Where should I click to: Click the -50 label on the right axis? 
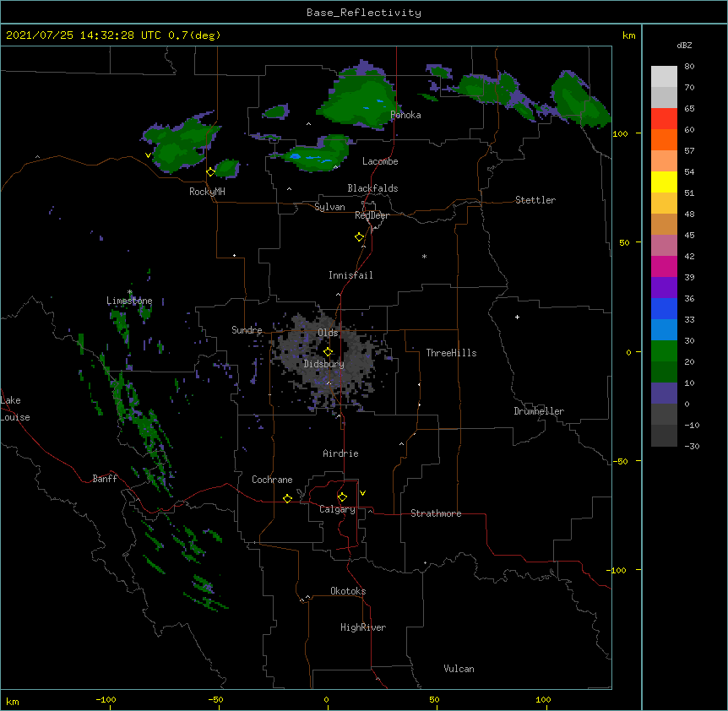[620, 461]
